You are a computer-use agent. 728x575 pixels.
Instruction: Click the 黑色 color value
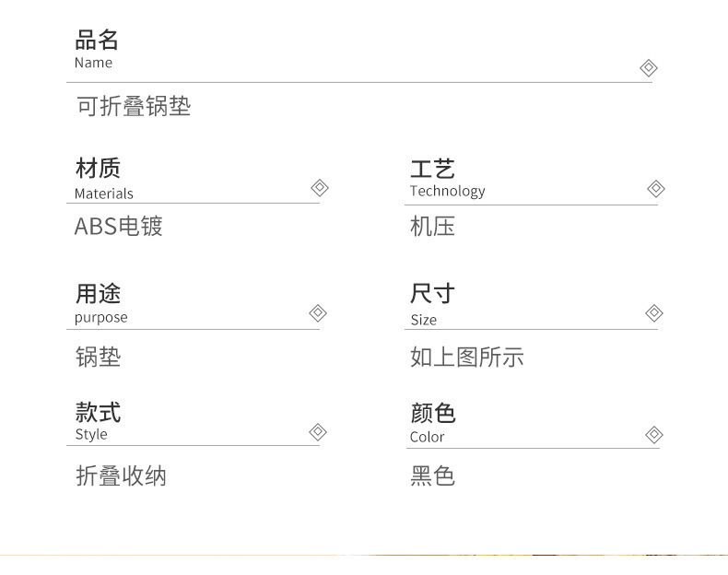tap(432, 476)
